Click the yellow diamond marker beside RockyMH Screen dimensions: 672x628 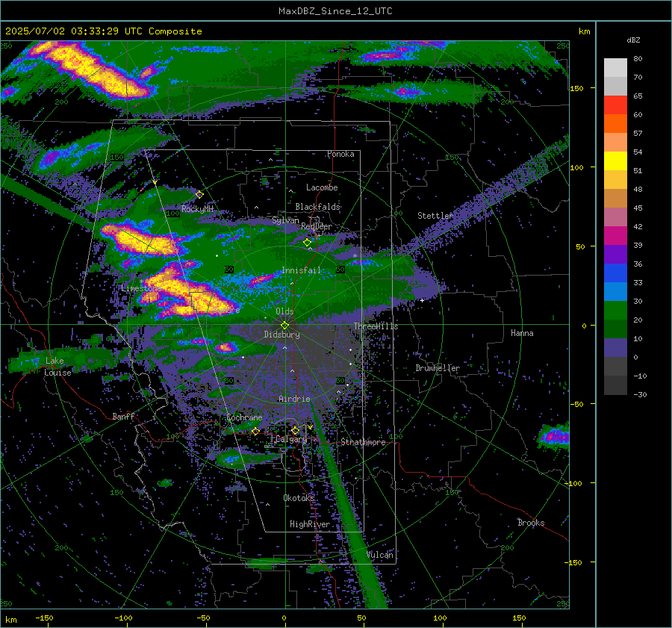[x=199, y=195]
